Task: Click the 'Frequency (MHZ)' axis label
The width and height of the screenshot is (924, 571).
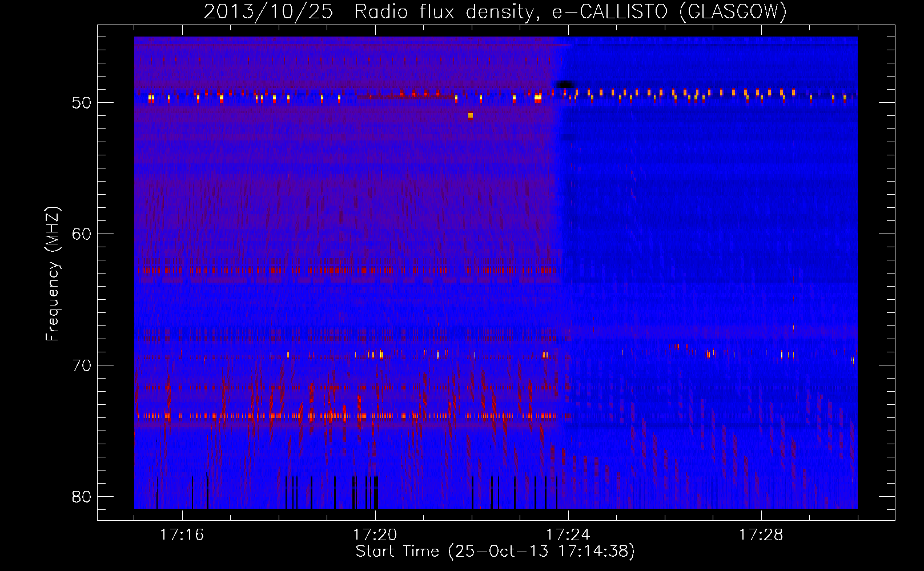Action: click(53, 274)
